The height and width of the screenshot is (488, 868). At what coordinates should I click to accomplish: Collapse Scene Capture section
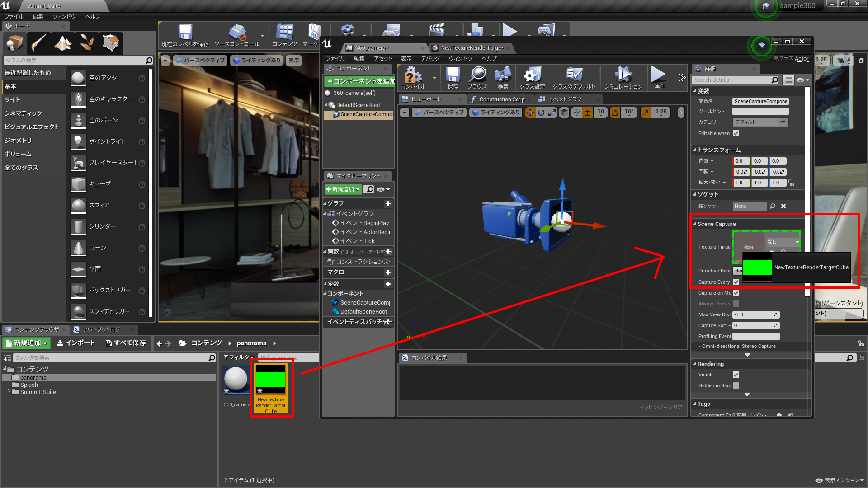694,224
